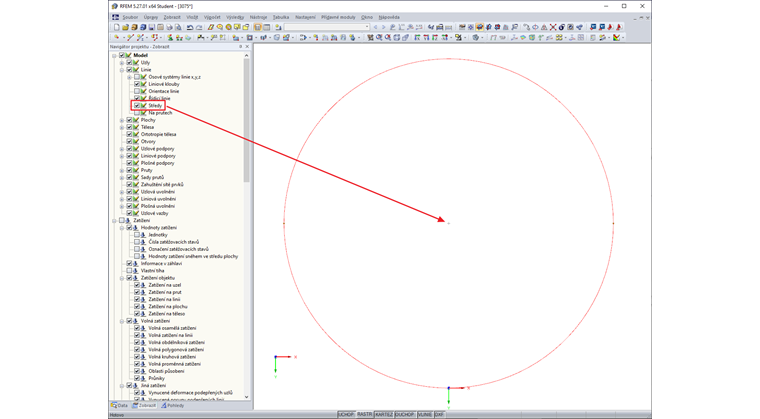Open the Výpočet menu
760x419 pixels.
pyautogui.click(x=212, y=17)
